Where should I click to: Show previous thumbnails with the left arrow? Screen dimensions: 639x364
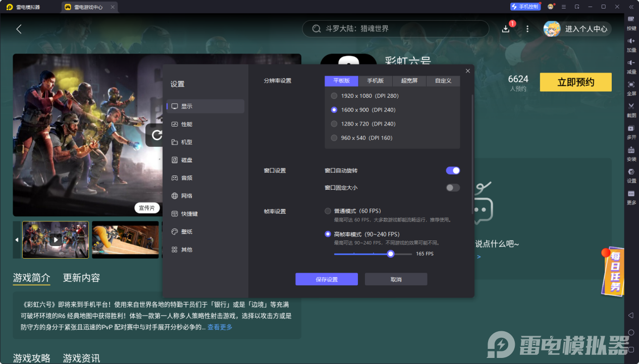[17, 240]
